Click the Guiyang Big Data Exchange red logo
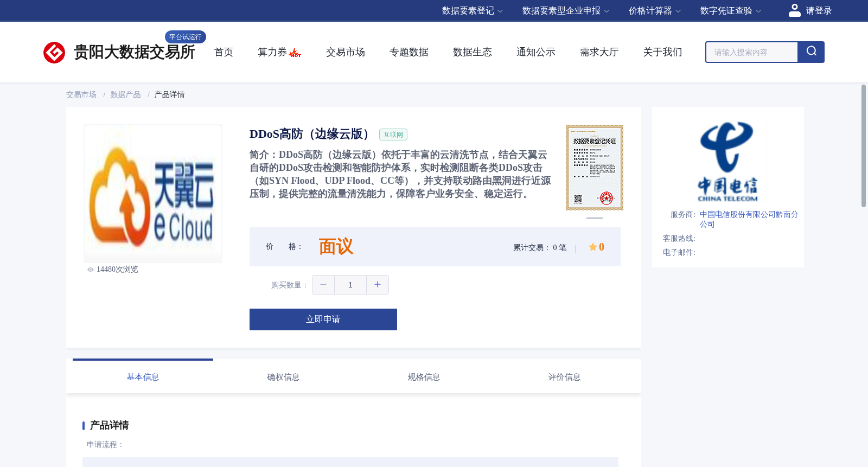Viewport: 868px width, 467px height. point(54,53)
